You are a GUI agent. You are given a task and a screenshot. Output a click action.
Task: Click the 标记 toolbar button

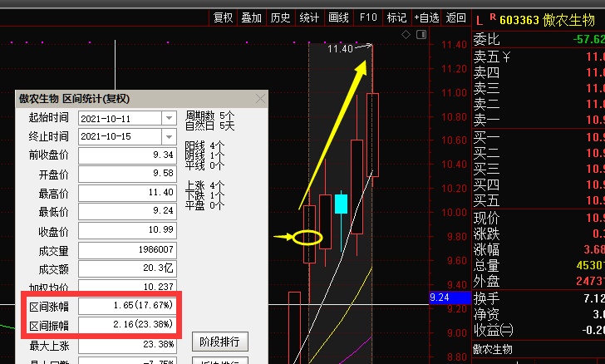[396, 17]
